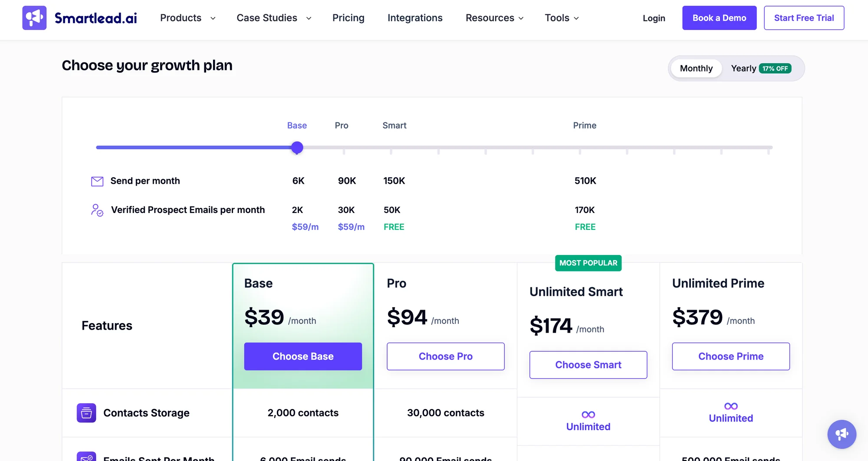Viewport: 868px width, 461px height.
Task: Click the 50K verified prospect value
Action: click(392, 210)
